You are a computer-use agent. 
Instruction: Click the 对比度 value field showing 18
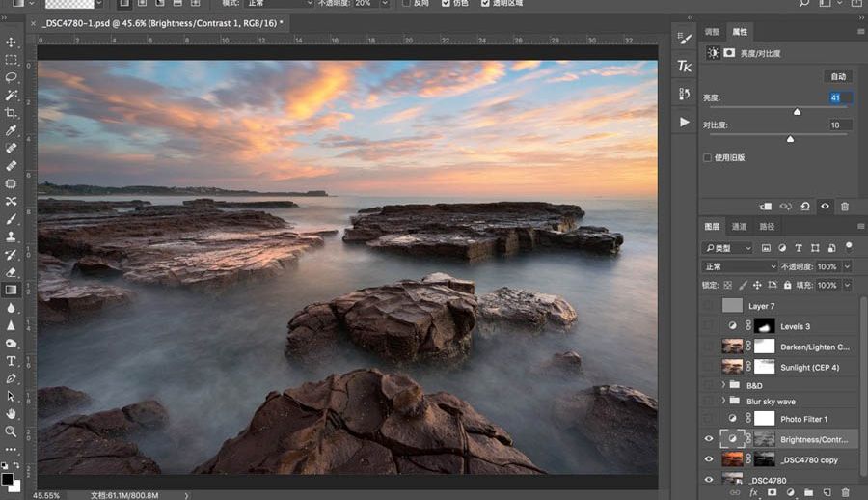(840, 125)
